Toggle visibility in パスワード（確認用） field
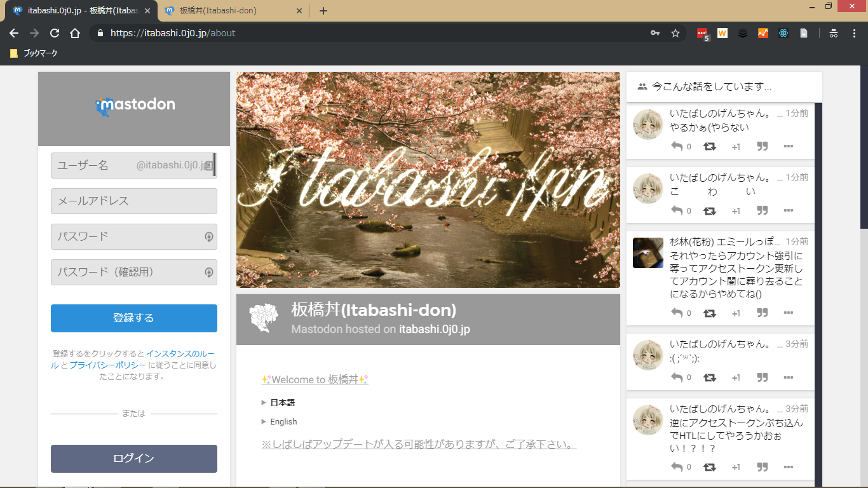The height and width of the screenshot is (488, 868). [x=208, y=273]
